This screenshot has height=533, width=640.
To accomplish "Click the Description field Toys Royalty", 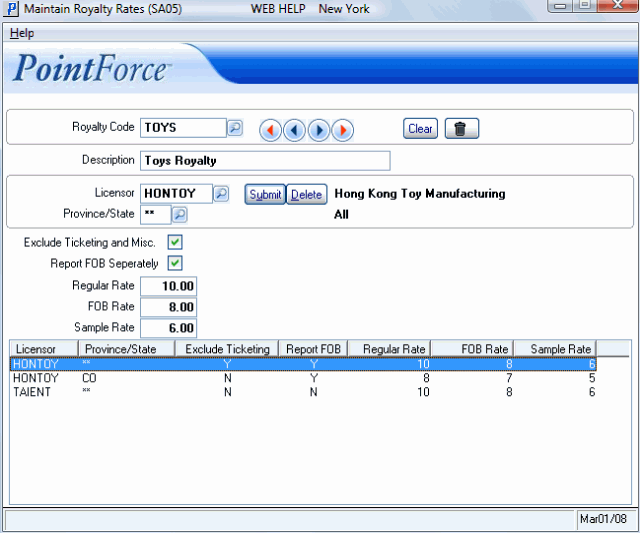I will [x=265, y=161].
